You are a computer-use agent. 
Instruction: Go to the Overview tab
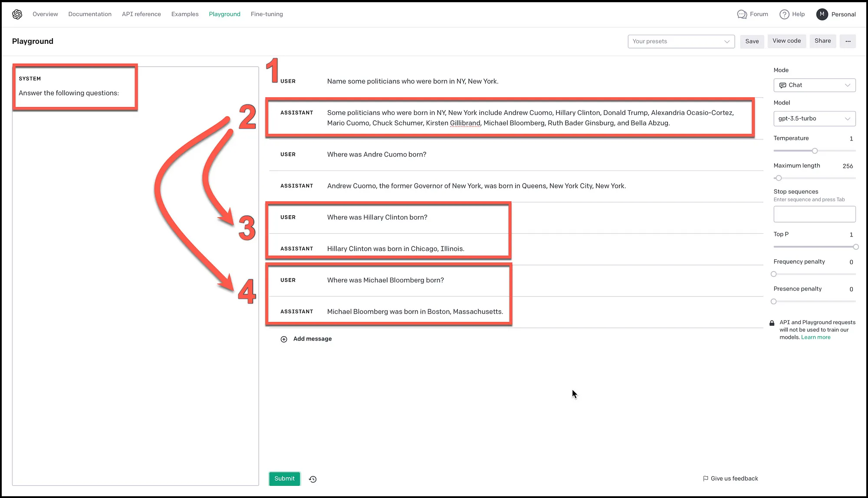pyautogui.click(x=45, y=14)
